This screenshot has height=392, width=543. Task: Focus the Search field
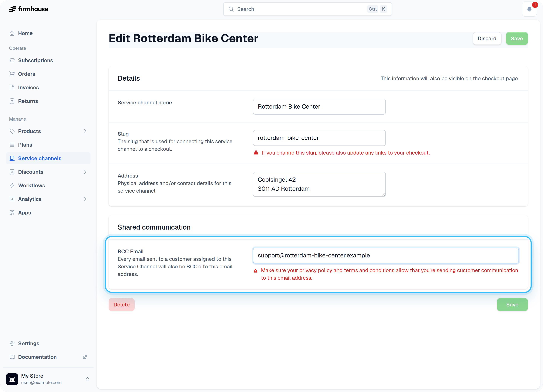(307, 9)
